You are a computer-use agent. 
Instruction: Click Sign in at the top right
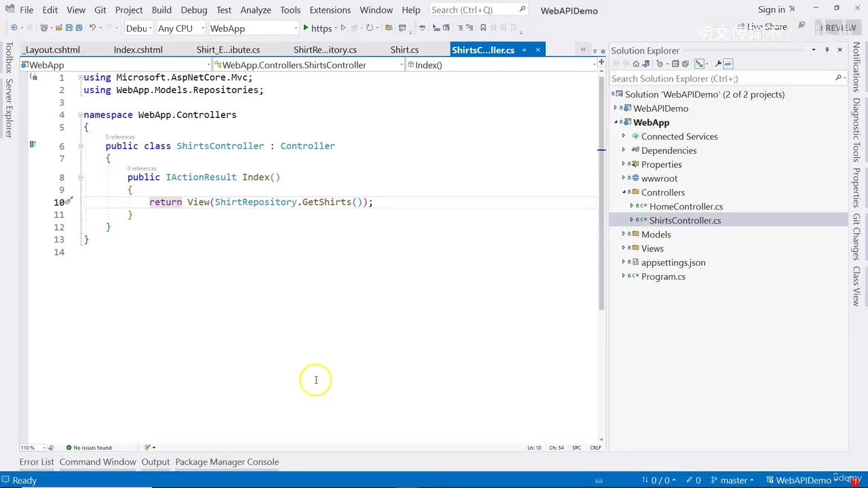pos(772,9)
